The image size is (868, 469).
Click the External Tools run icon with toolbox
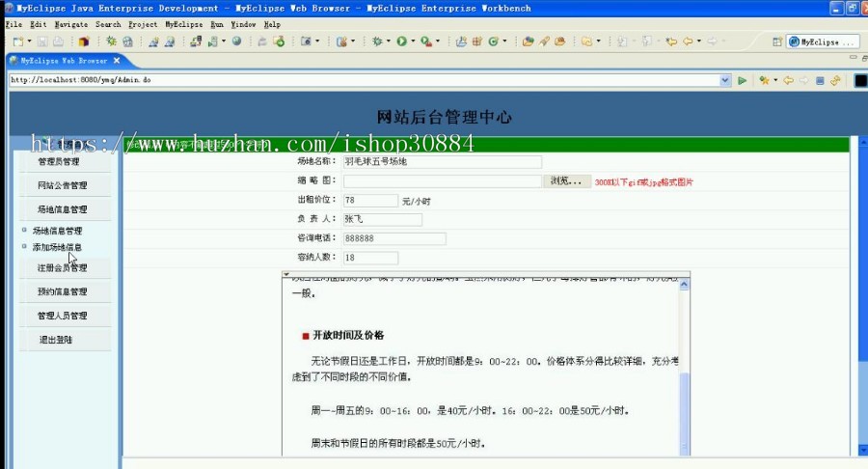425,41
